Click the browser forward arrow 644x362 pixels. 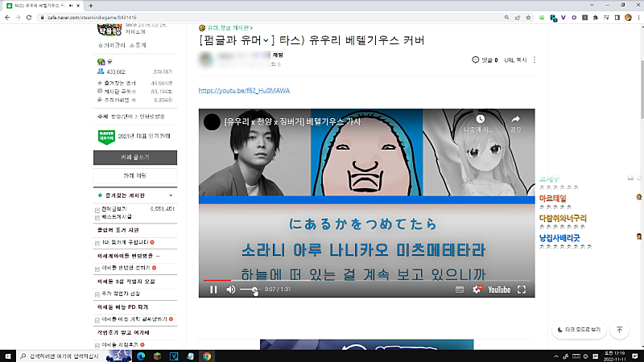[x=18, y=18]
